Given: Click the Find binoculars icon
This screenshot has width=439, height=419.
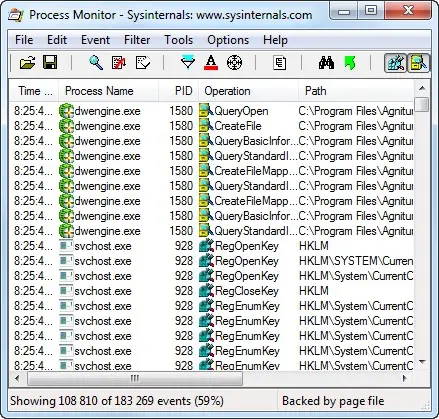Looking at the screenshot, I should click(326, 63).
